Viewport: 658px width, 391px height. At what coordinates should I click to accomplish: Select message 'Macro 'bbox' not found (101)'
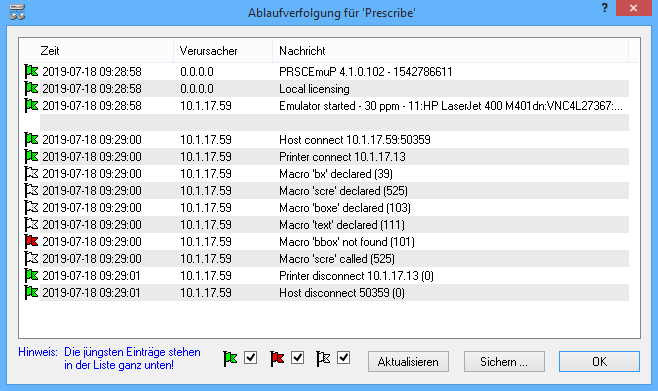pyautogui.click(x=347, y=242)
